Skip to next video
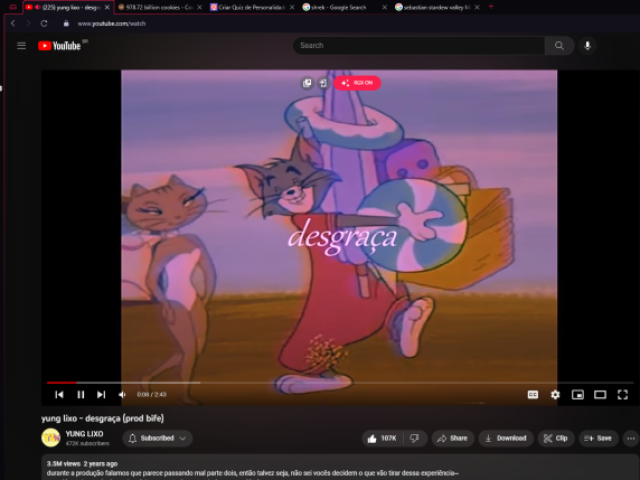The height and width of the screenshot is (480, 640). coord(101,394)
